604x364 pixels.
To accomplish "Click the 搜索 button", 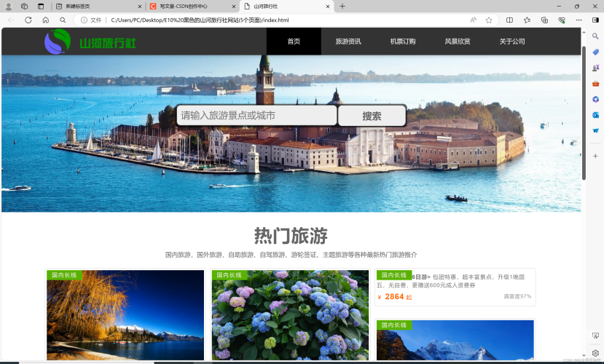I will click(372, 116).
